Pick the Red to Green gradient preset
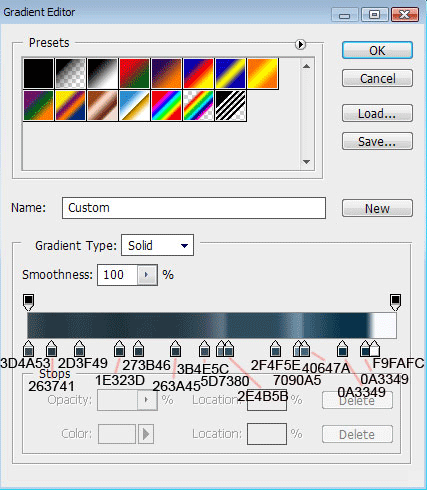Screen dimensions: 427x490 (134, 73)
